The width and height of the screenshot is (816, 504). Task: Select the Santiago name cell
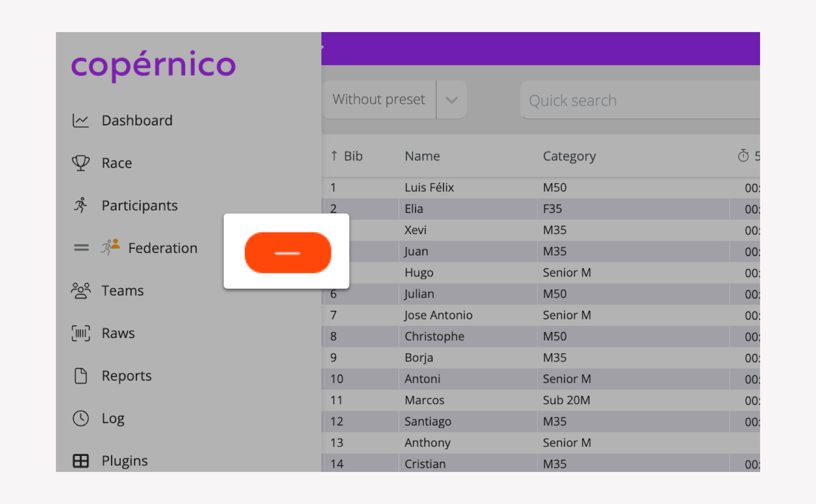click(x=468, y=422)
